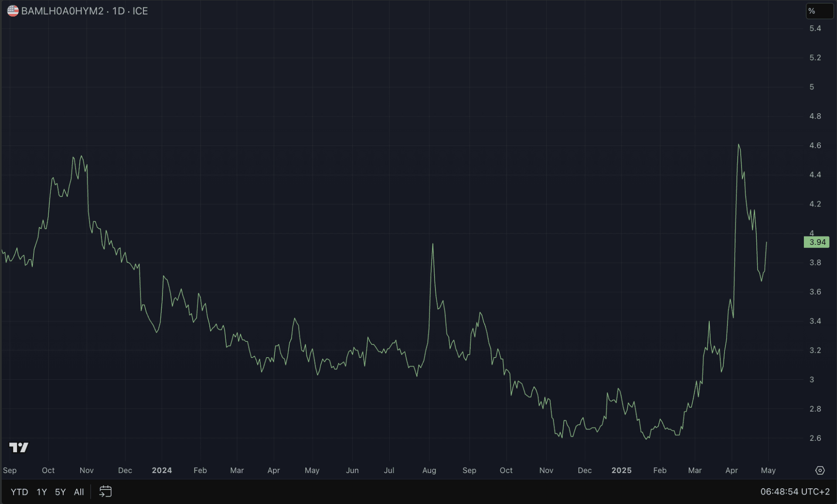The image size is (837, 504).
Task: Switch the range to YTD
Action: coord(19,492)
